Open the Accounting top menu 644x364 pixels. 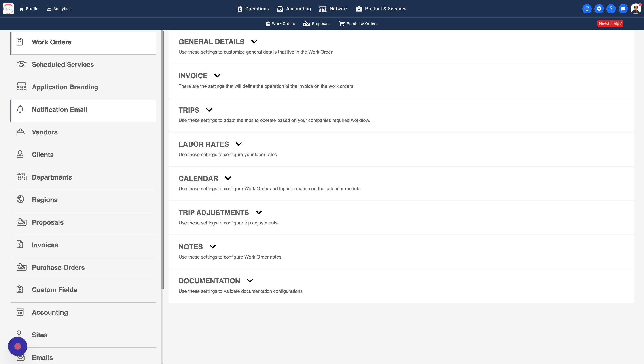click(294, 9)
